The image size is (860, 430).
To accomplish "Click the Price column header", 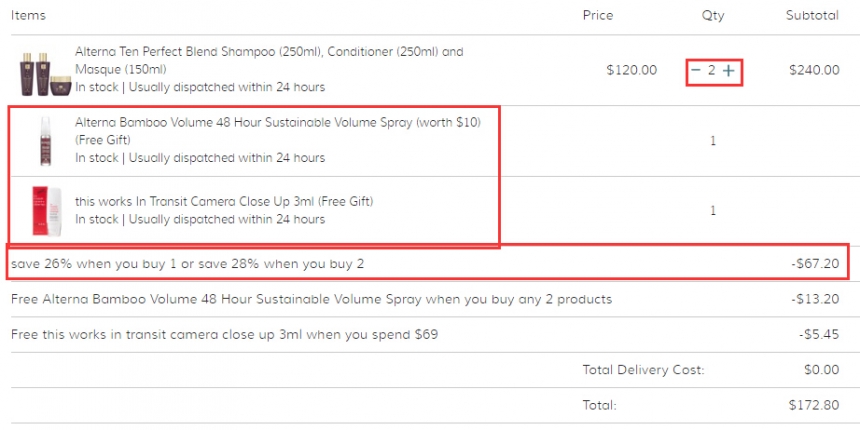I will [598, 15].
